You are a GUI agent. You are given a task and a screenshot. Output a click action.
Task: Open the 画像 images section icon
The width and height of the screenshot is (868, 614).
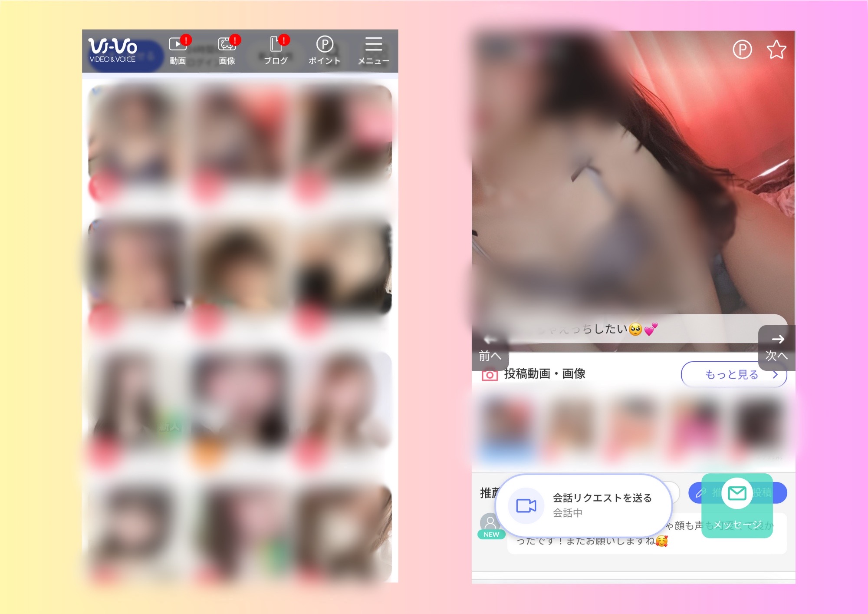pos(227,50)
